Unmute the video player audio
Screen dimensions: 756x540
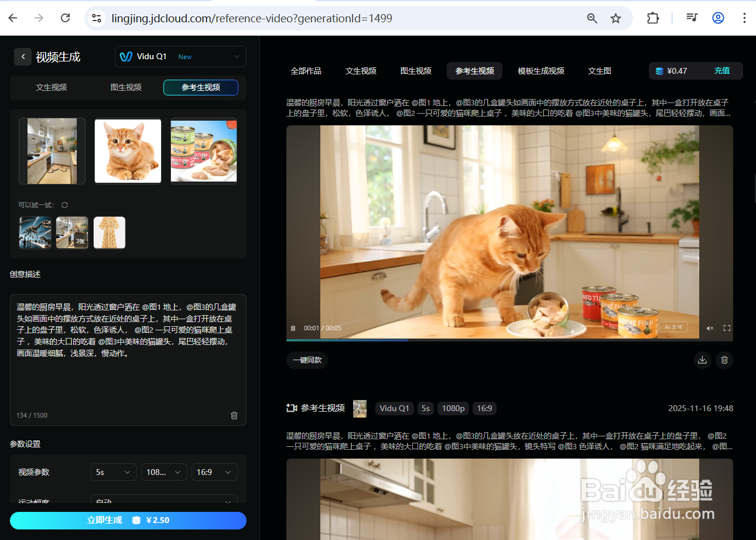[x=709, y=328]
